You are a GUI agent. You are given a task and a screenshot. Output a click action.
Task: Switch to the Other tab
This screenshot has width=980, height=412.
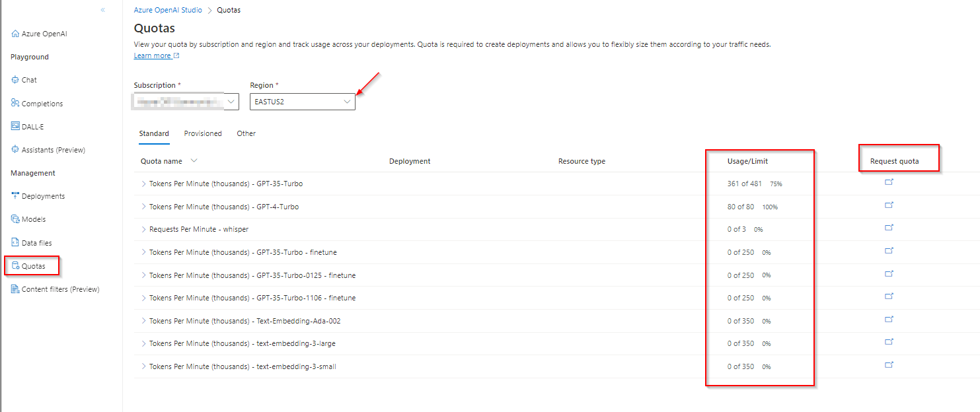tap(246, 133)
